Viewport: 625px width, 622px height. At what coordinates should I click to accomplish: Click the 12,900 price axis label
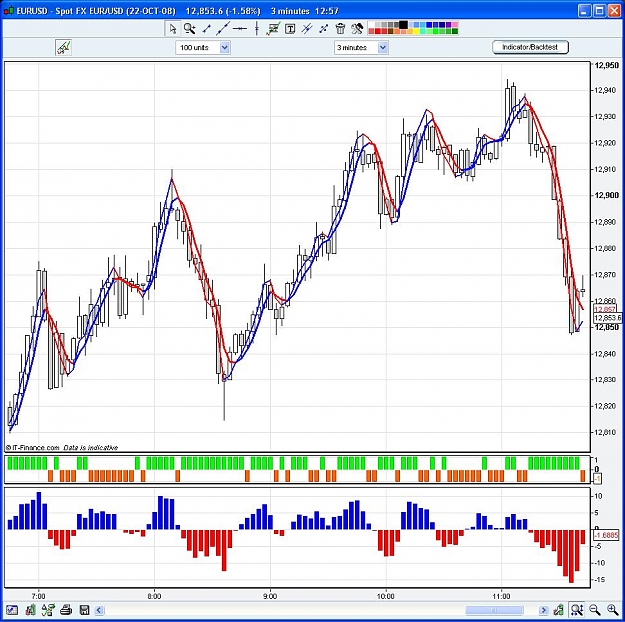[x=605, y=195]
